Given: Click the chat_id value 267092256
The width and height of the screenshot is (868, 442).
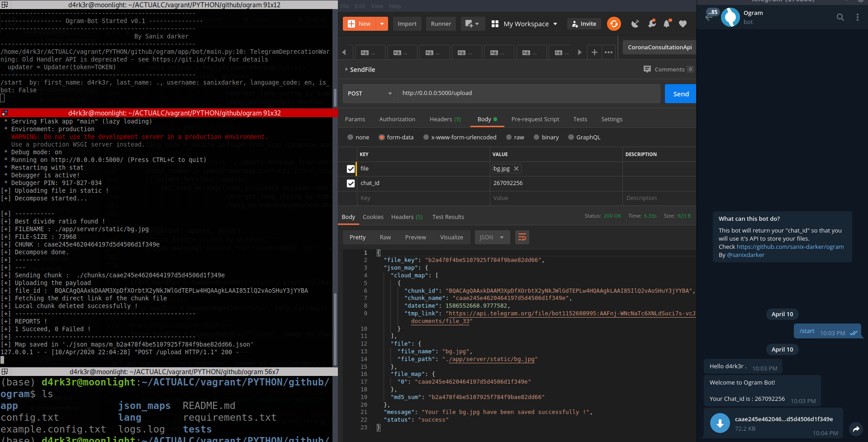Looking at the screenshot, I should 508,183.
